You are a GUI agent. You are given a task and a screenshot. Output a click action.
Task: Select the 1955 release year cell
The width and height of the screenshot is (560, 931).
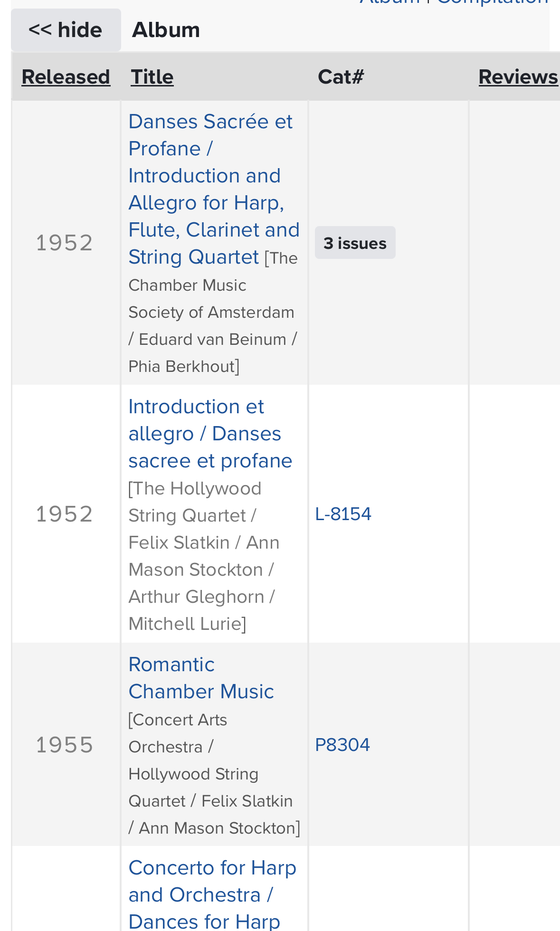pyautogui.click(x=65, y=745)
